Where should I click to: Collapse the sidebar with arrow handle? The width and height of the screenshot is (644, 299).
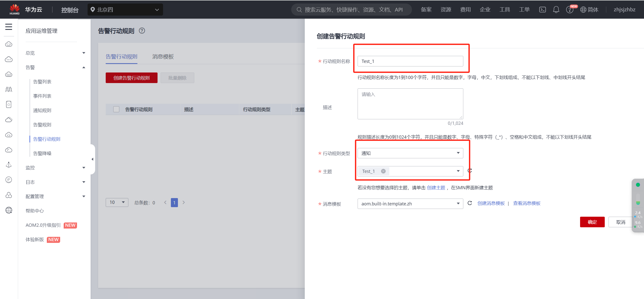click(x=92, y=159)
